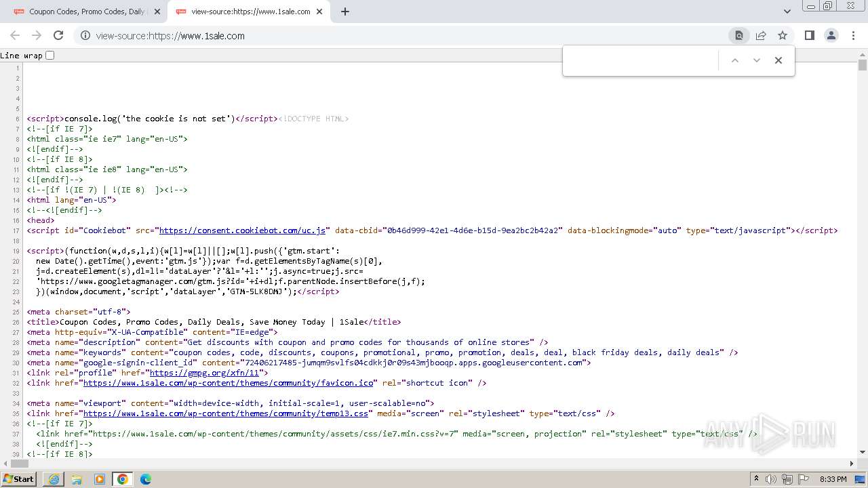Click the volume speaker tray icon
868x488 pixels.
point(771,479)
